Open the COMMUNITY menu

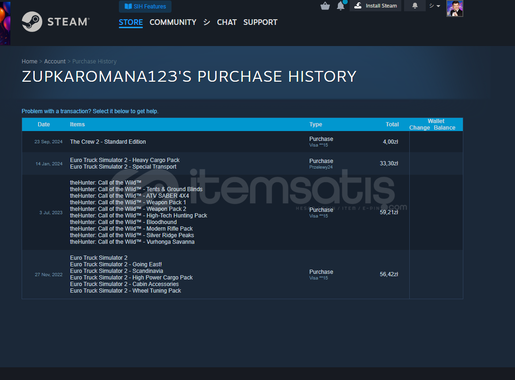click(173, 22)
